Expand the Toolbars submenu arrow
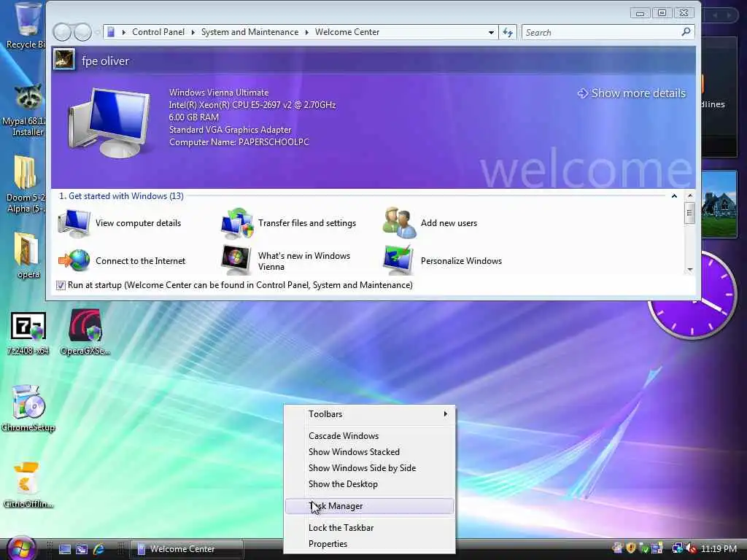This screenshot has height=560, width=747. pyautogui.click(x=446, y=414)
